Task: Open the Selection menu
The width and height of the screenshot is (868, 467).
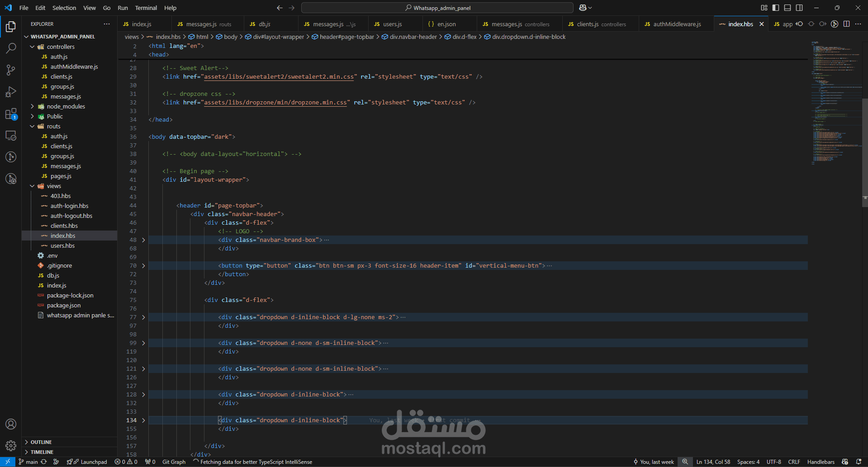Action: 64,8
